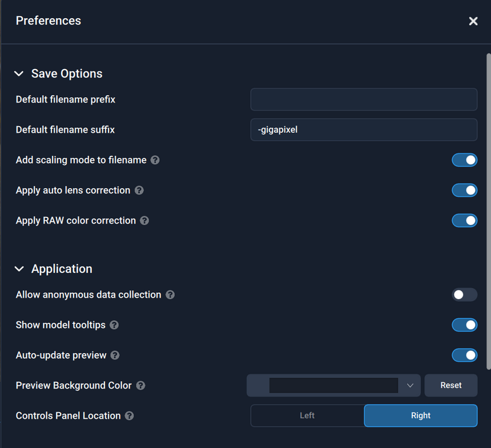Toggle Apply RAW color correction off
Viewport: 491px width, 448px height.
click(x=464, y=221)
